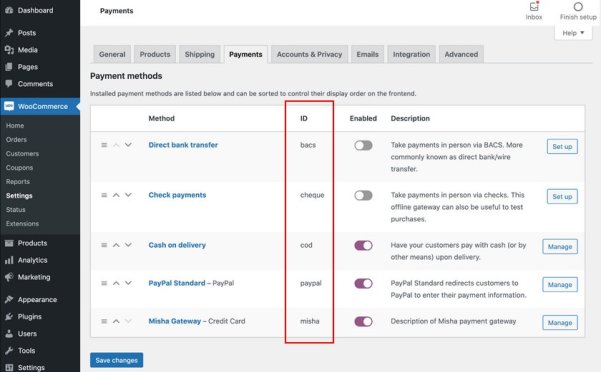Screen dimensions: 601x372
Task: Disable the Cash on delivery toggle
Action: pos(363,245)
